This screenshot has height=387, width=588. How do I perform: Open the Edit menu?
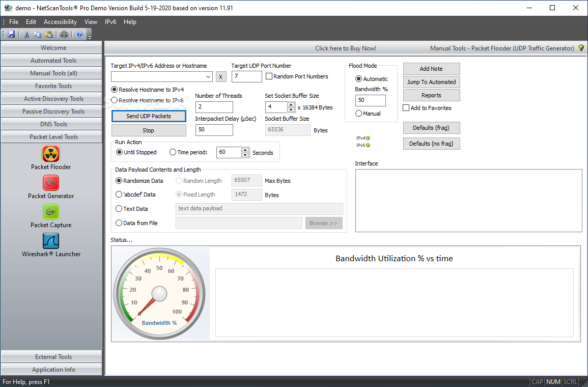(31, 22)
